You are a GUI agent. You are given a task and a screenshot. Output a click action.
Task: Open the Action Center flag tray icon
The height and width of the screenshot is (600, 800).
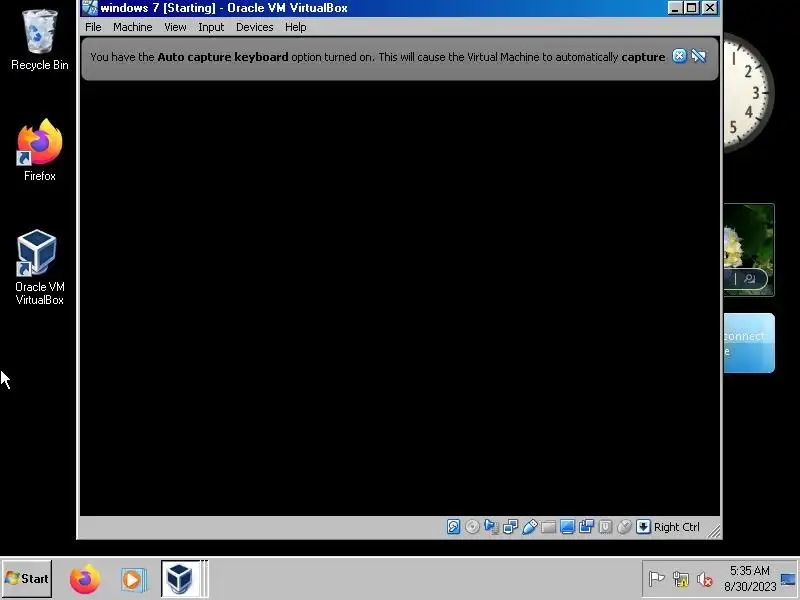pos(656,579)
